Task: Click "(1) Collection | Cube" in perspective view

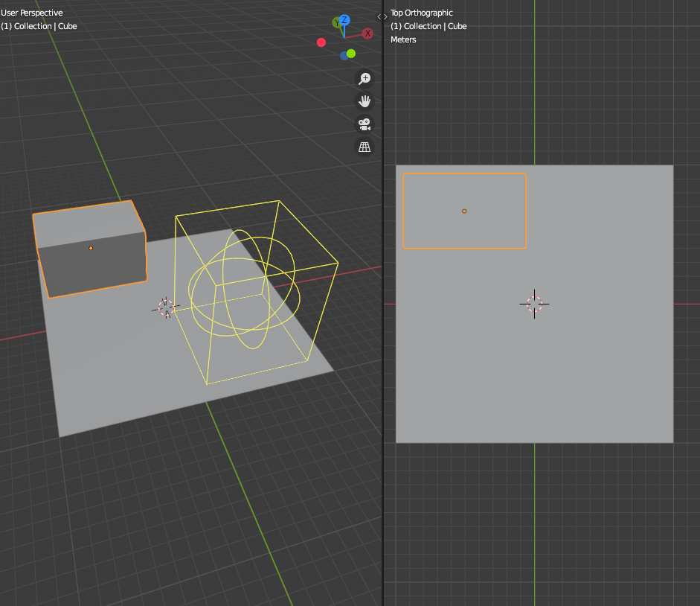Action: (39, 26)
